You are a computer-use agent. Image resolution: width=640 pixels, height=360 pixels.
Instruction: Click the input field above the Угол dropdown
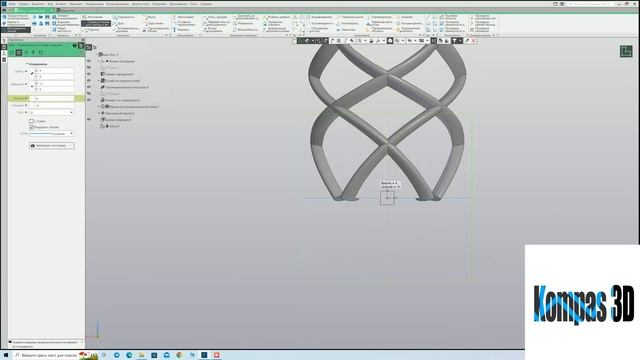[x=53, y=105]
